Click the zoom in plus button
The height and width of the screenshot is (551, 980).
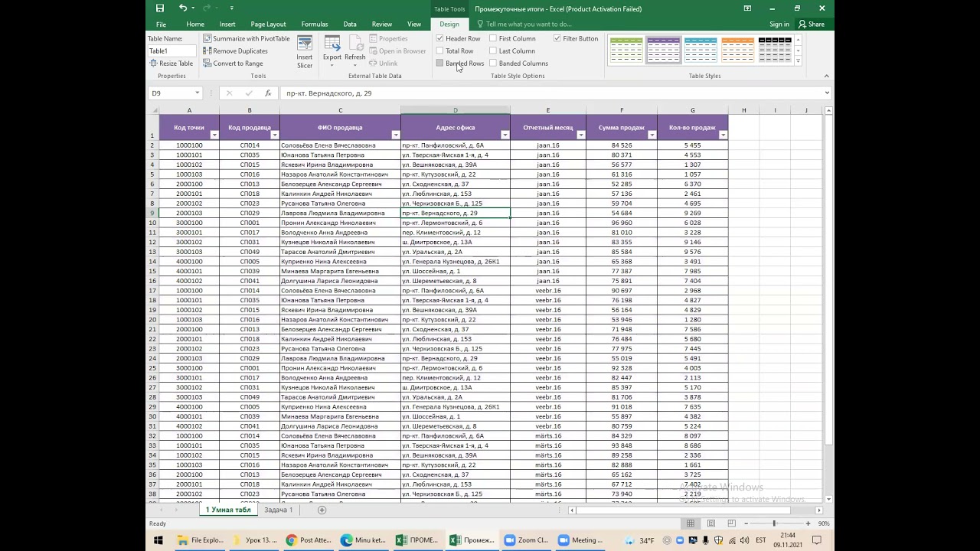808,523
